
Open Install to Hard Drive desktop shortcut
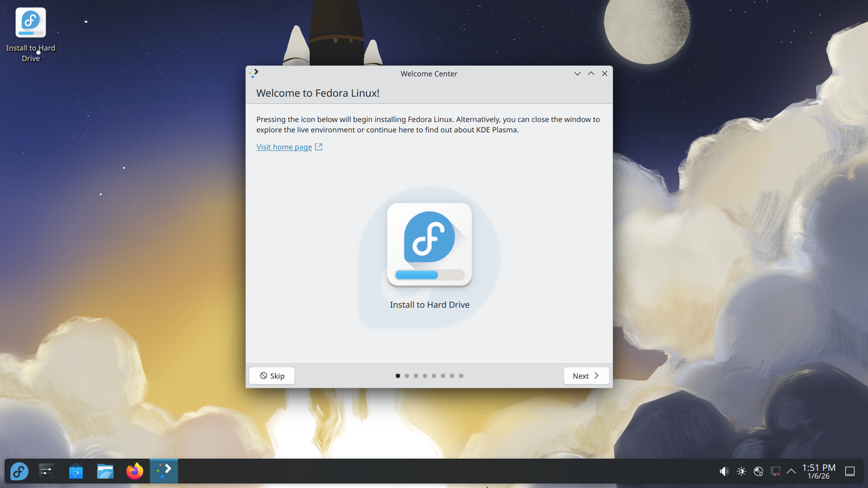point(31,35)
